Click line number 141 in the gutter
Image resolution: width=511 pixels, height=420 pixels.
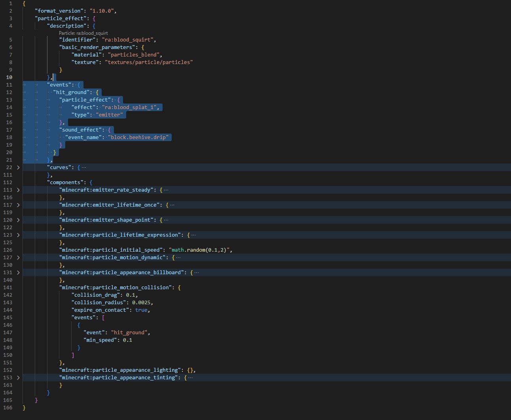(x=8, y=288)
